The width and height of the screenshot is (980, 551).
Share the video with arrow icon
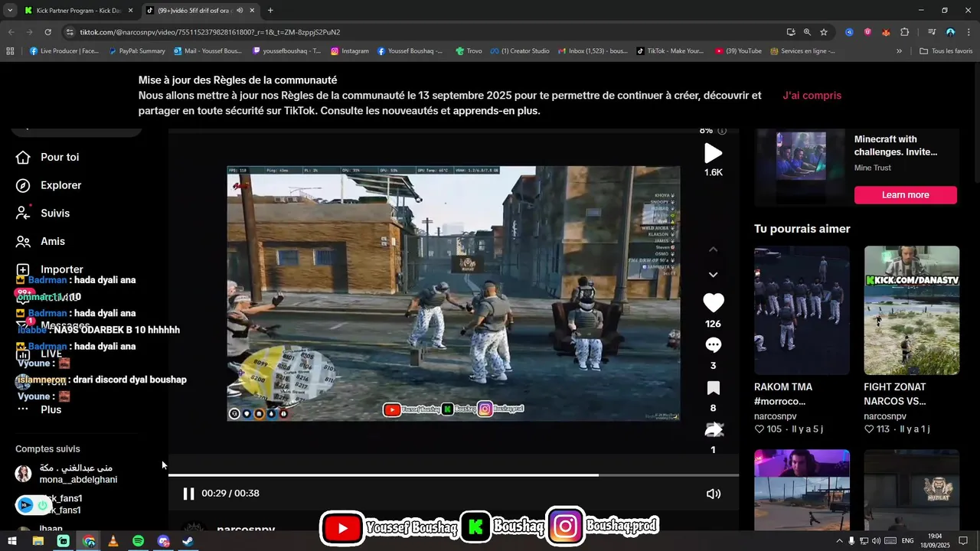(x=713, y=429)
